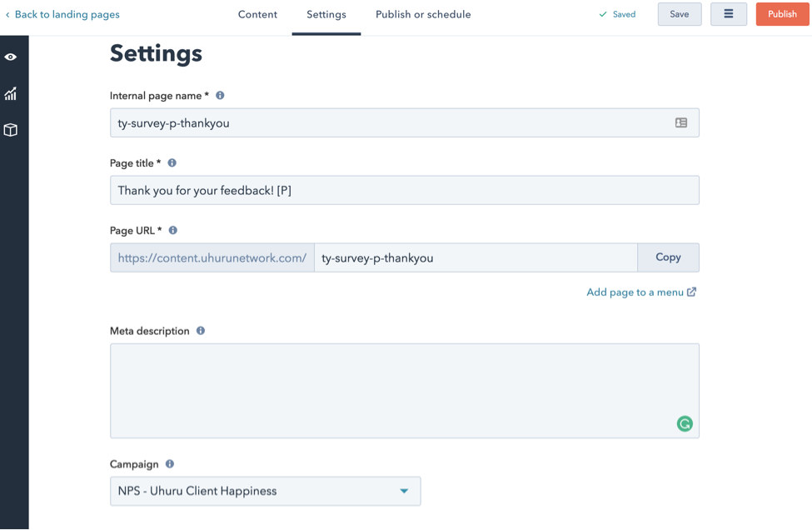This screenshot has height=530, width=812.
Task: Click info icon next to Page URL
Action: pyautogui.click(x=173, y=230)
